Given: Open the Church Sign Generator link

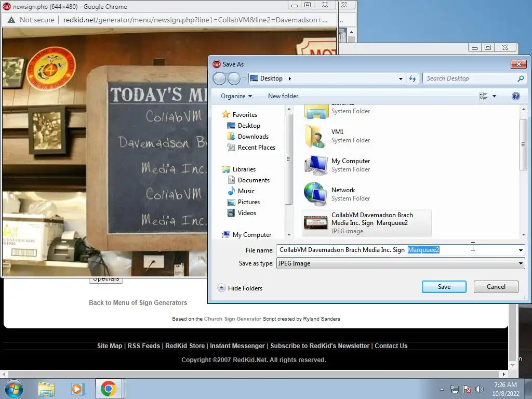Looking at the screenshot, I should tap(233, 319).
